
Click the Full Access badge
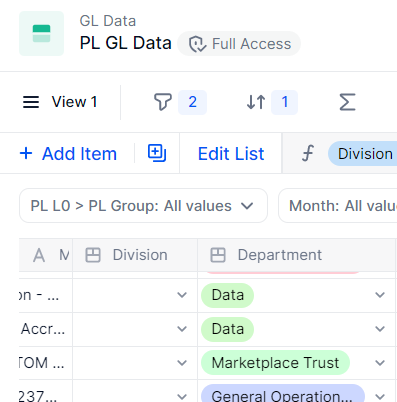[x=239, y=44]
